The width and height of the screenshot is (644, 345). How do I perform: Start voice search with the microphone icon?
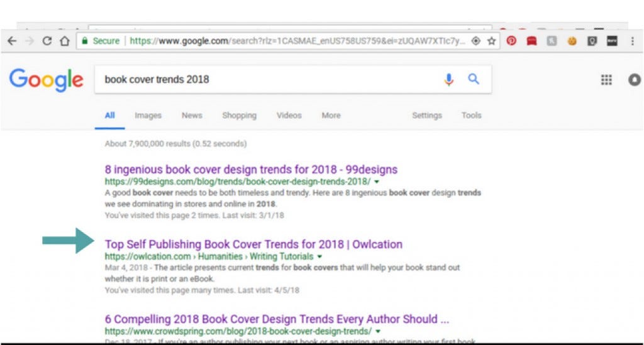coord(449,79)
